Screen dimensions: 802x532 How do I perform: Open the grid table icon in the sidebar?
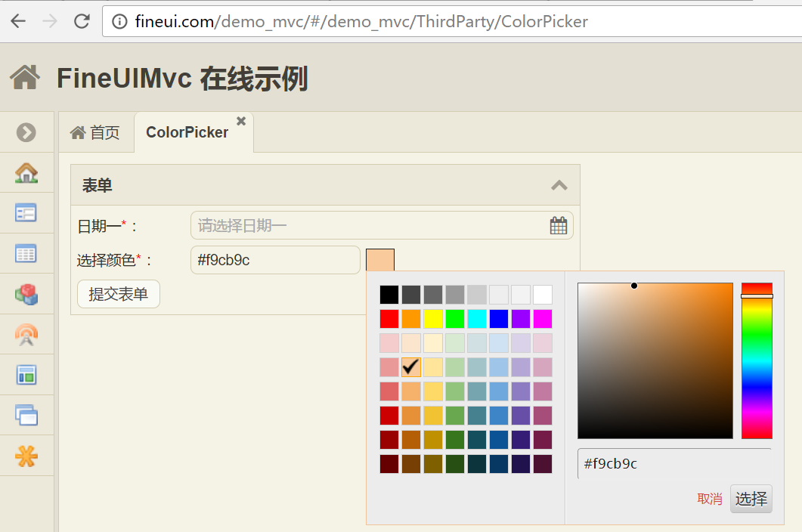pyautogui.click(x=26, y=253)
